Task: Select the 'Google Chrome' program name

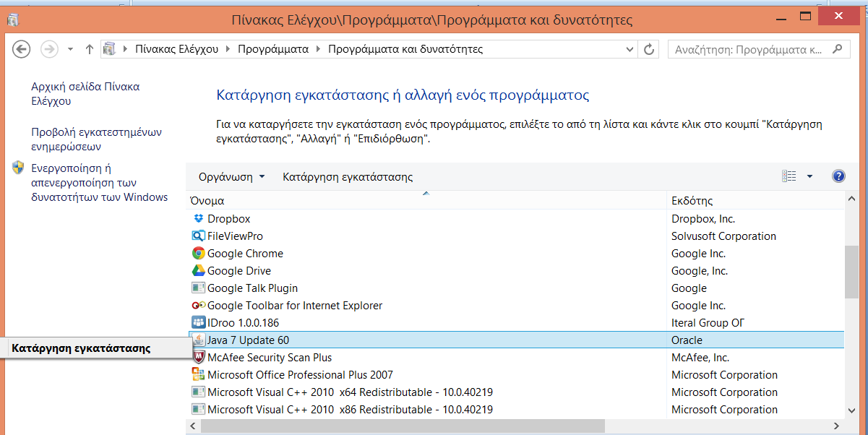Action: (245, 253)
